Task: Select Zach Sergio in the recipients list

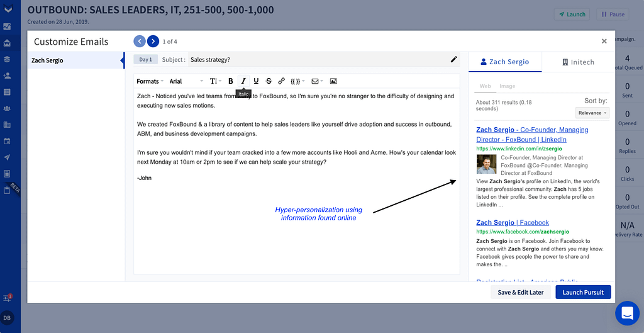Action: [76, 60]
